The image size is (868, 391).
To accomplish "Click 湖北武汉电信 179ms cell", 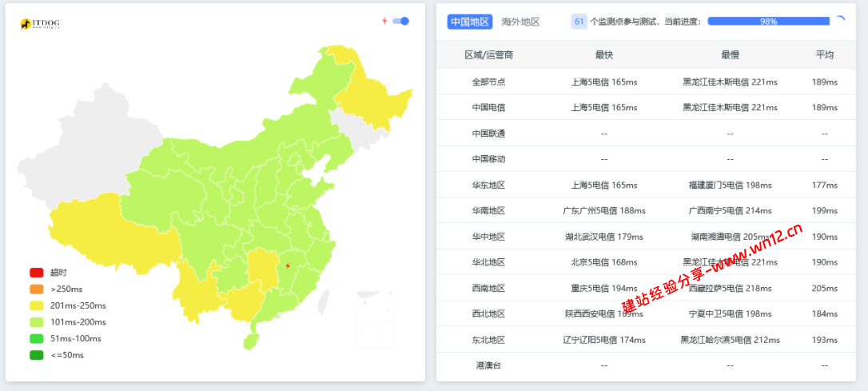I will (604, 237).
